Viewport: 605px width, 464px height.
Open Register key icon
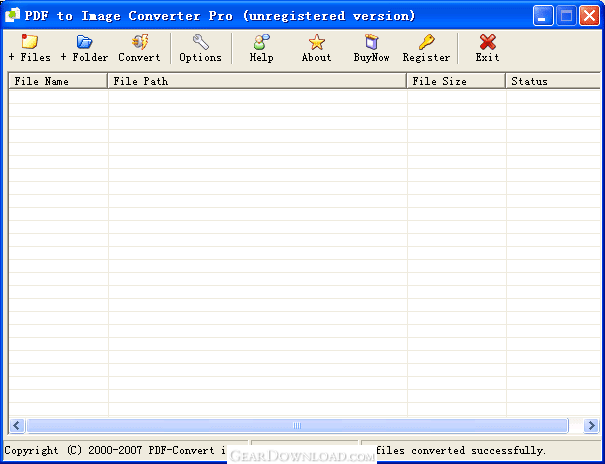coord(426,42)
